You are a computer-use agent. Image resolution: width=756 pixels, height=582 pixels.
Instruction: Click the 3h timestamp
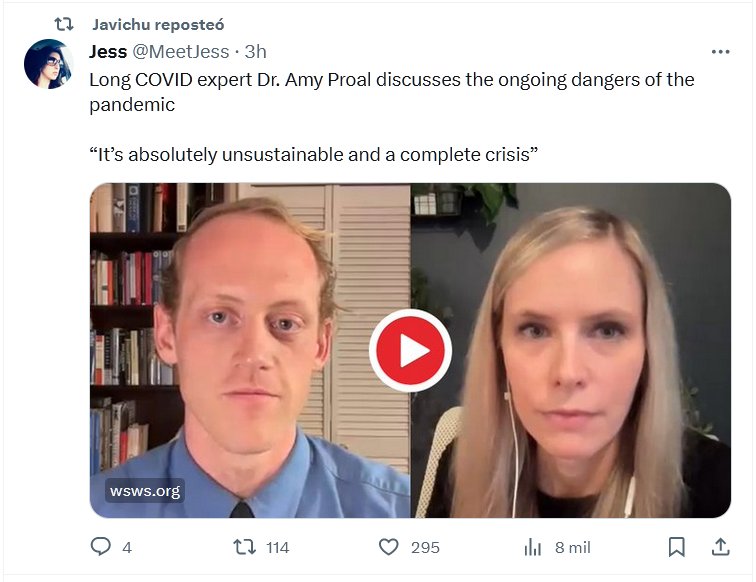tap(256, 52)
